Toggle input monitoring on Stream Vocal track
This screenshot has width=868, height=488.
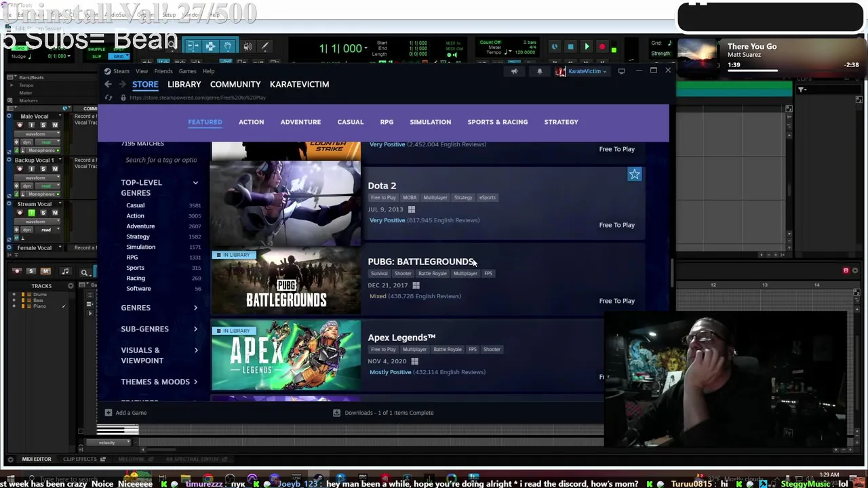tap(31, 213)
